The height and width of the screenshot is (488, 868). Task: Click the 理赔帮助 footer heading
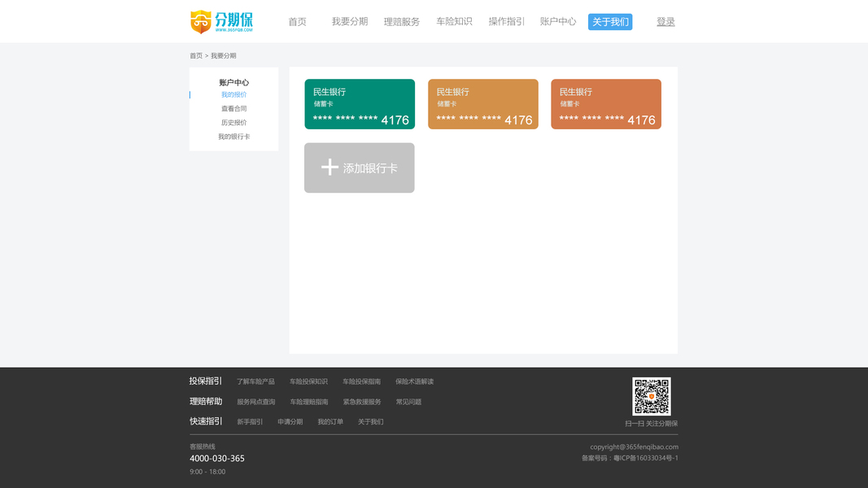pyautogui.click(x=205, y=401)
